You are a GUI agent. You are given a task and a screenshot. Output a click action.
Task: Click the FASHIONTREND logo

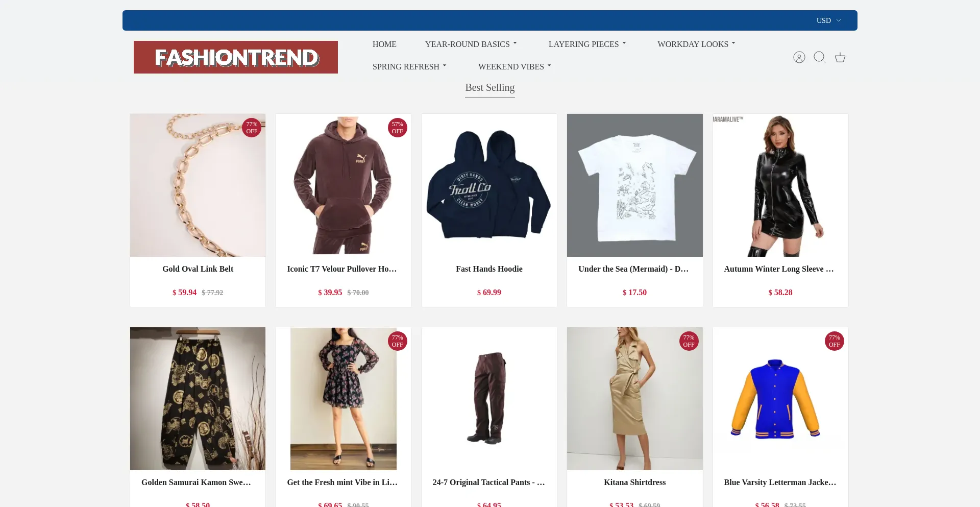[236, 57]
